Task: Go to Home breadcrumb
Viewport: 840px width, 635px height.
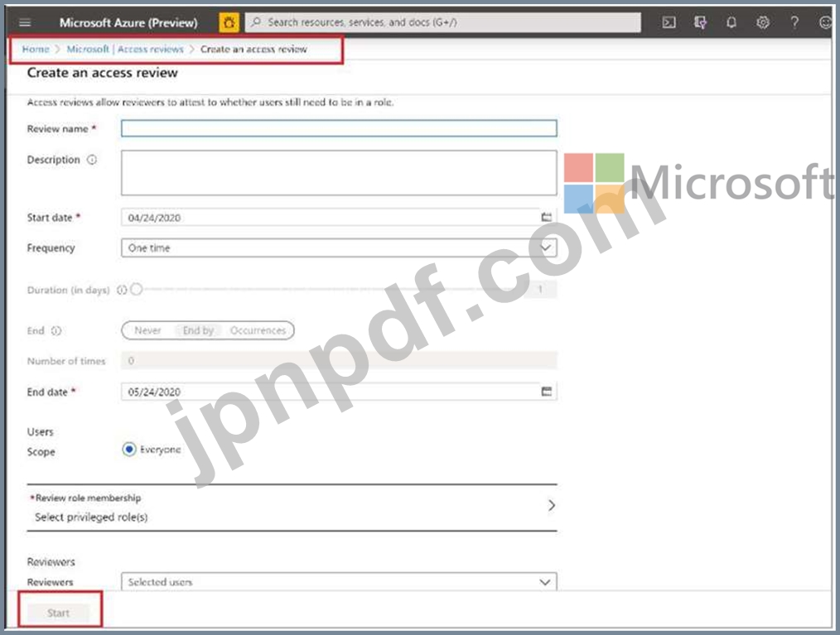Action: pos(36,49)
